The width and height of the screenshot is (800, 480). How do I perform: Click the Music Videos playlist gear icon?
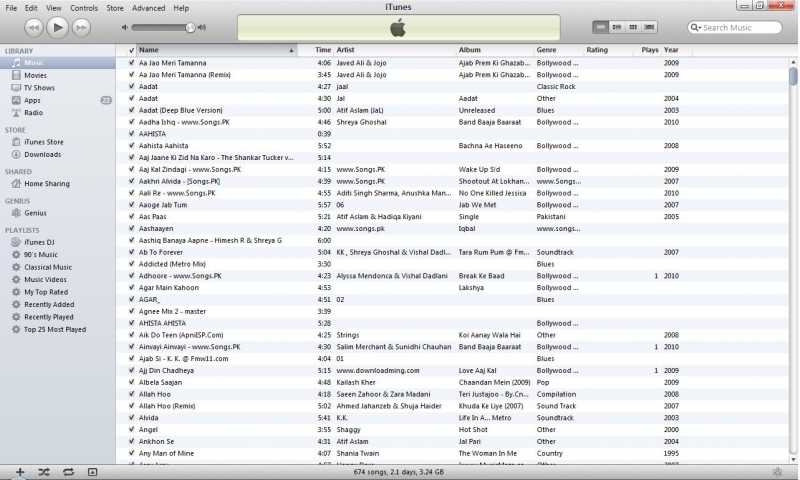click(16, 280)
